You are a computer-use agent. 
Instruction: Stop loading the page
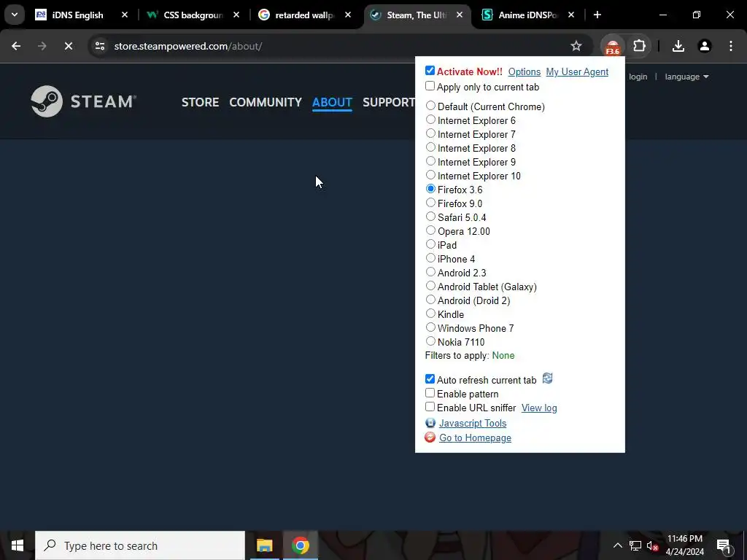click(68, 46)
